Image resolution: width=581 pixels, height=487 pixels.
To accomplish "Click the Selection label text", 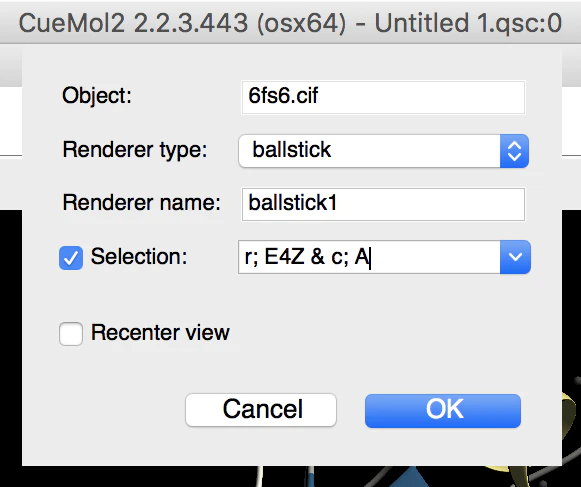I will pos(139,256).
